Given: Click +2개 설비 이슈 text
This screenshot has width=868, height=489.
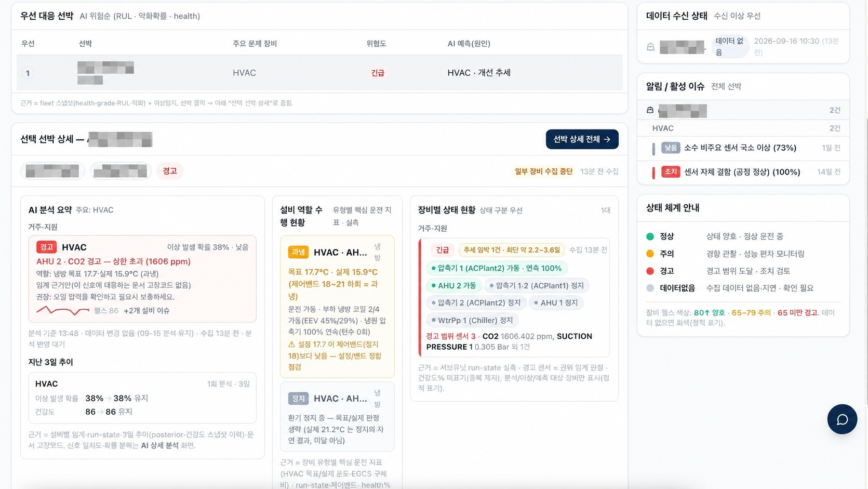Looking at the screenshot, I should click(146, 311).
